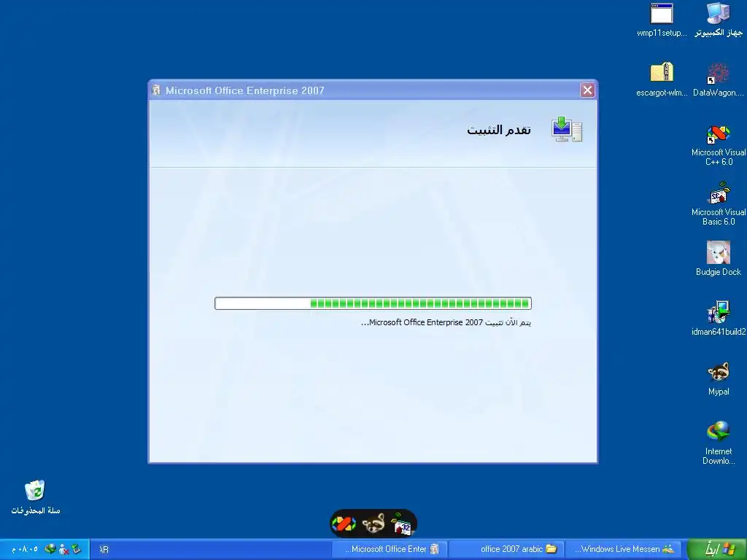747x560 pixels.
Task: Click the Microsoft Office Enterprise 2007 title bar text
Action: [x=245, y=90]
